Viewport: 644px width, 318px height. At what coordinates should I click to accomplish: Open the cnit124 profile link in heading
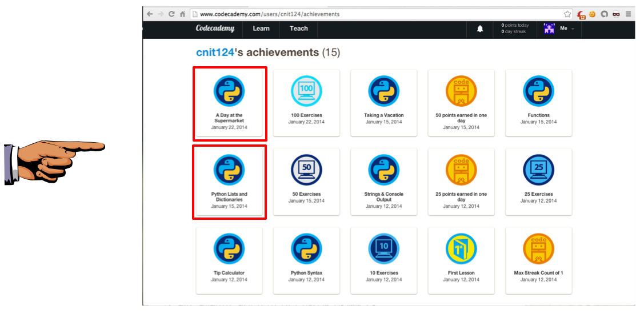click(x=215, y=53)
